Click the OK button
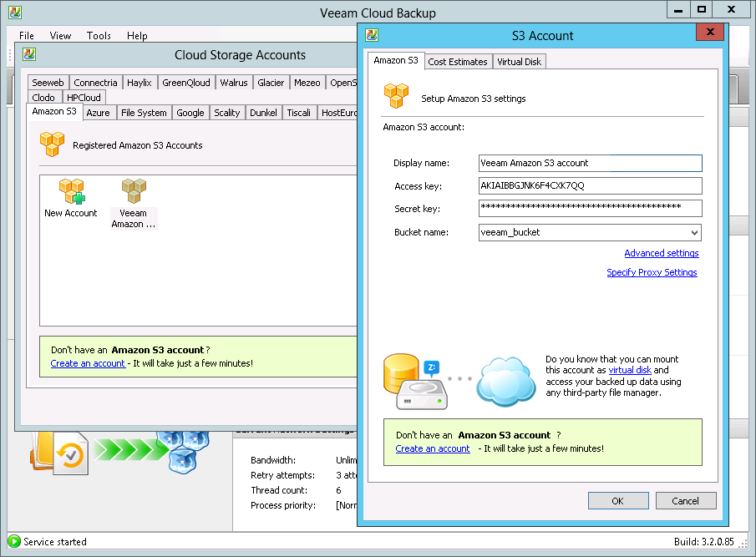 [x=618, y=501]
